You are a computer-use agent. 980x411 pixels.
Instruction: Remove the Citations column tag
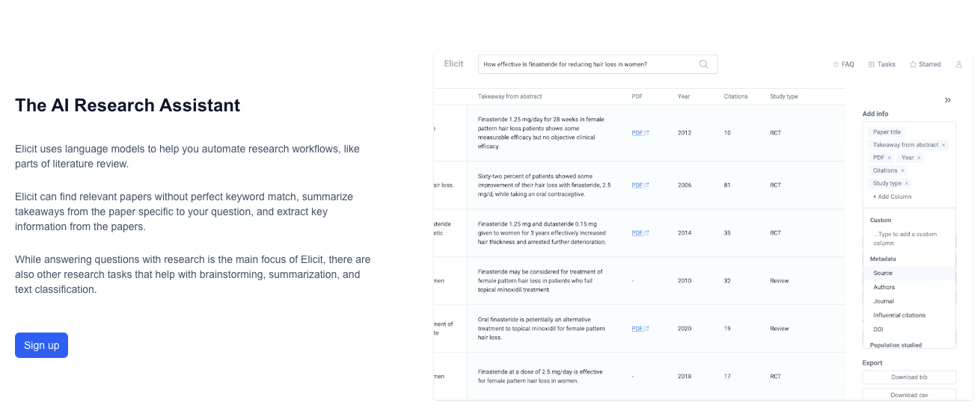[902, 170]
